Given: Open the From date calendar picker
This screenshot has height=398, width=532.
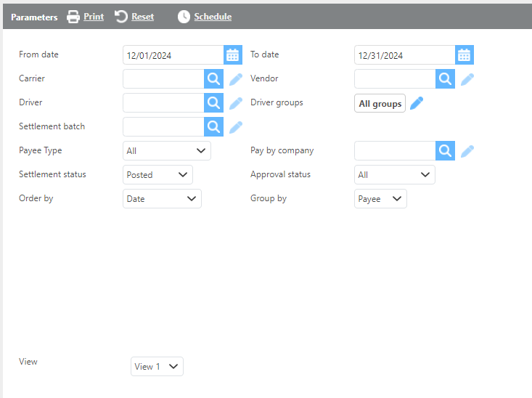Looking at the screenshot, I should 232,55.
